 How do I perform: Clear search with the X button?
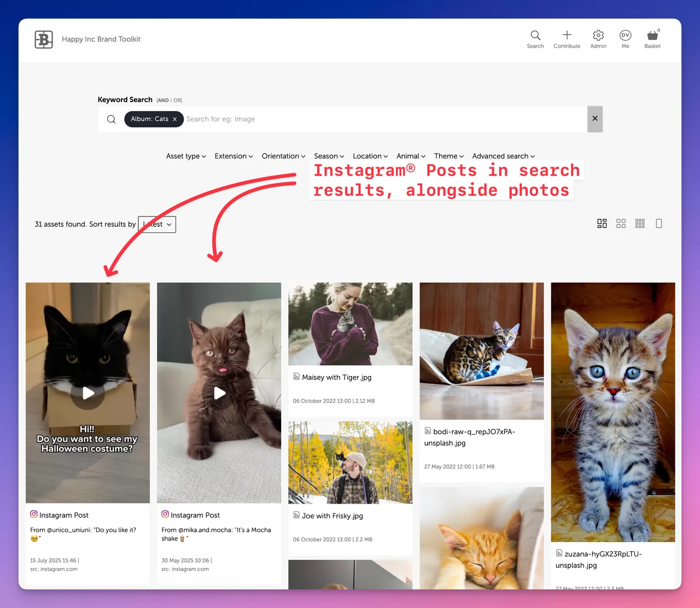click(595, 119)
